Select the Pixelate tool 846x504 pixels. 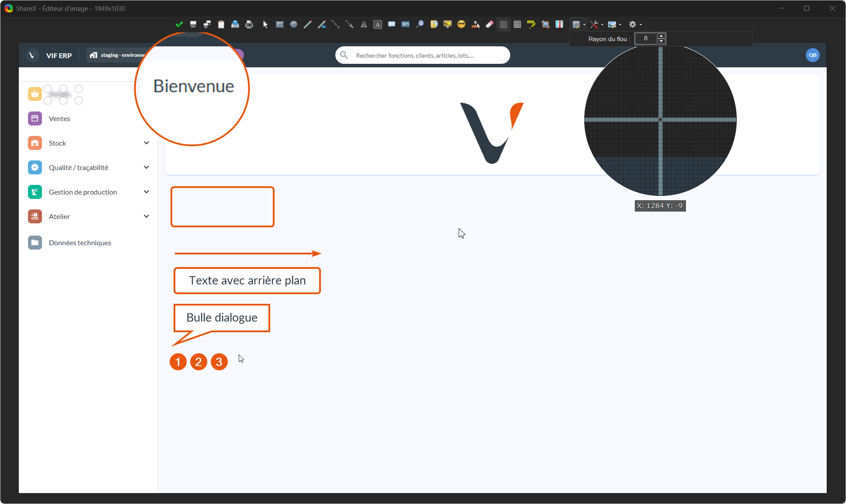[517, 24]
